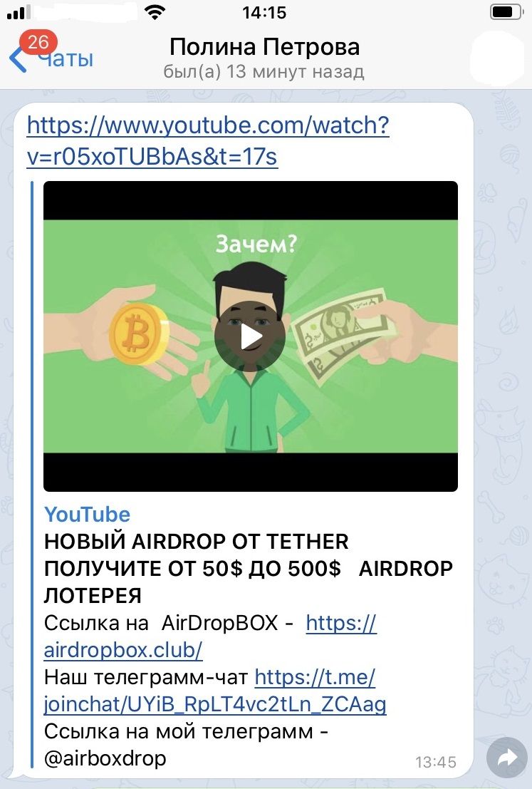Follow the airdropbox.club link
Image resolution: width=532 pixels, height=789 pixels.
[210, 636]
